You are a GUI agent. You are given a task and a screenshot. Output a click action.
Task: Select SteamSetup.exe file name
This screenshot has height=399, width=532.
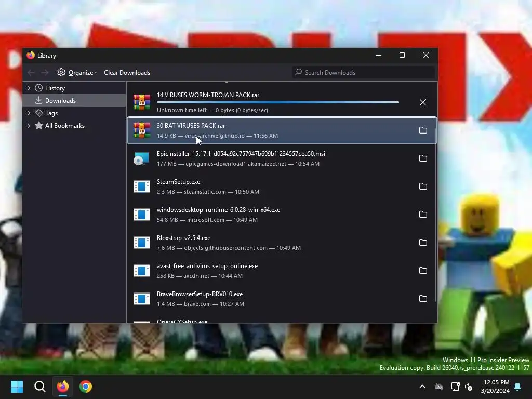pos(179,182)
